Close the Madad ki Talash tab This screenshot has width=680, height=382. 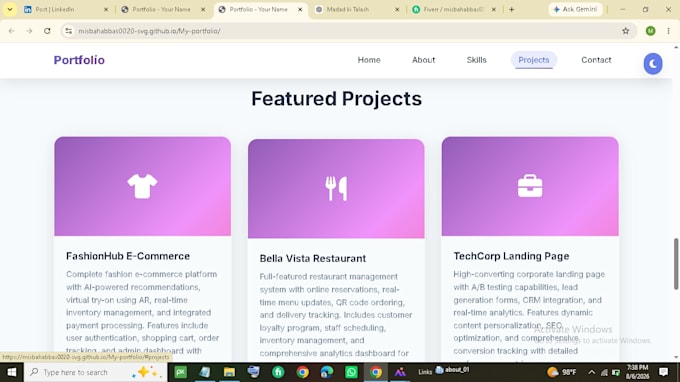[x=397, y=9]
